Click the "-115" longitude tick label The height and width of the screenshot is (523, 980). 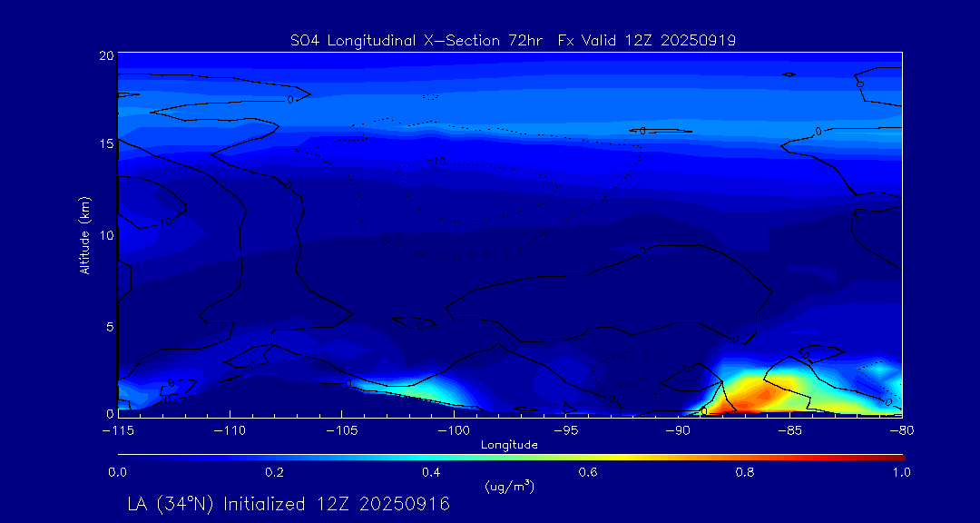pos(118,431)
